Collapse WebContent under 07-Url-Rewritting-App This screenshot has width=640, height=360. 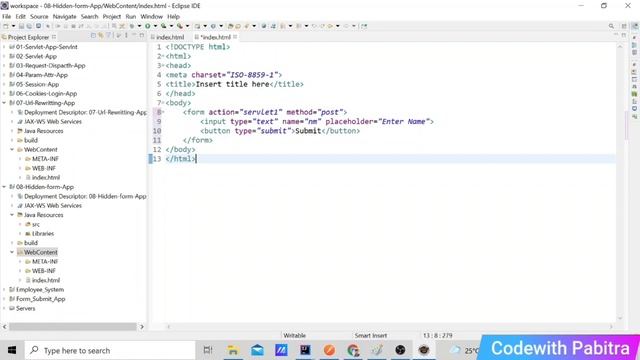12,150
